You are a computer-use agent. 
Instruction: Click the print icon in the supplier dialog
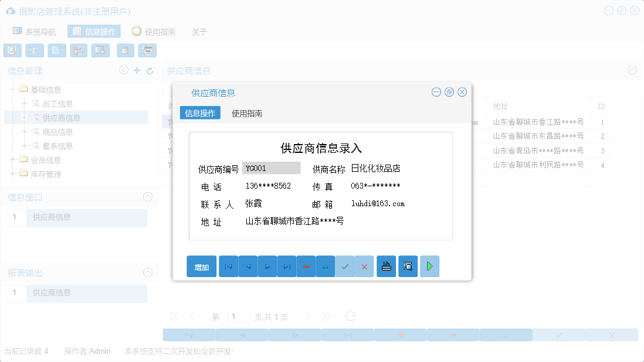point(386,266)
